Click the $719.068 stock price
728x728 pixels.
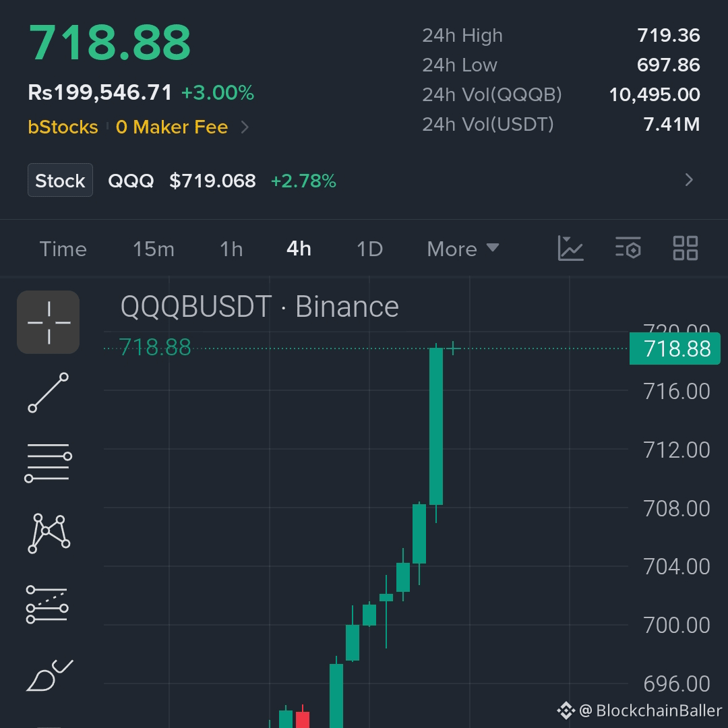click(x=212, y=181)
